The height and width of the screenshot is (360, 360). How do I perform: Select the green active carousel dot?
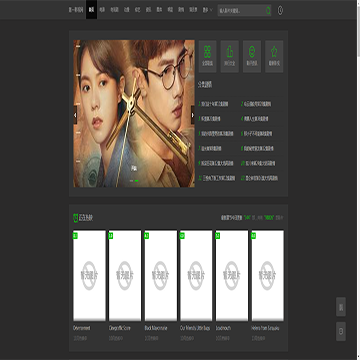point(136,180)
